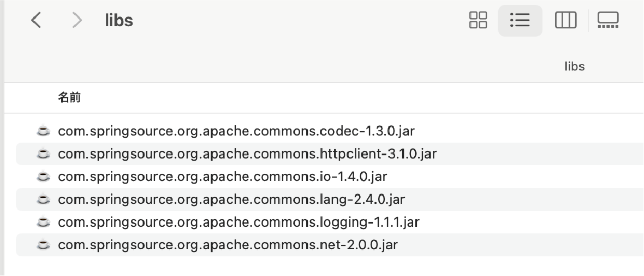Click the forward navigation arrow
The image size is (644, 276).
click(77, 21)
